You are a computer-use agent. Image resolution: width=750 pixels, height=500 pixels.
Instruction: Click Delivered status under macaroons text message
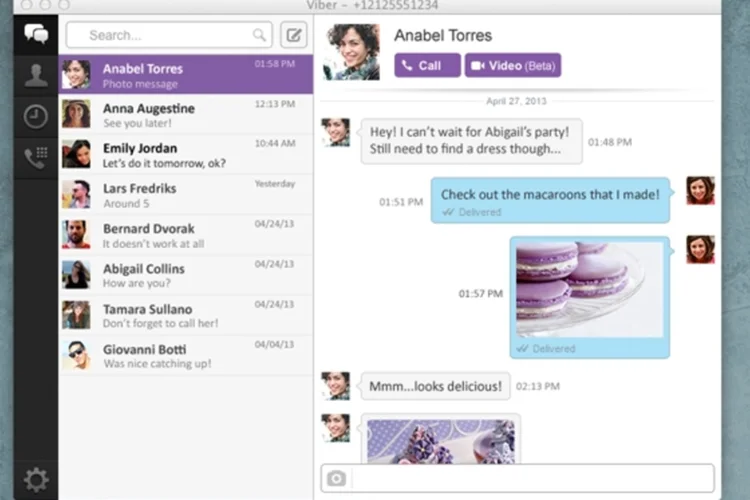[x=472, y=212]
